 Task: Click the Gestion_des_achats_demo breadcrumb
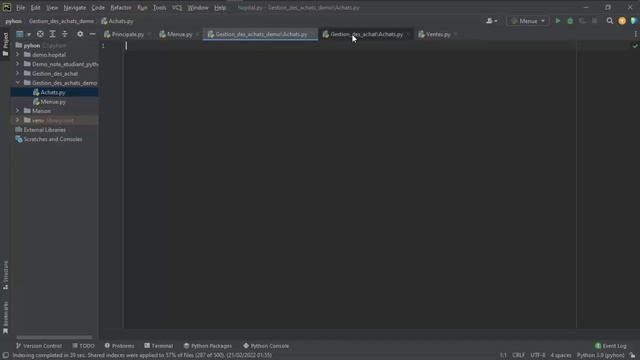pos(61,21)
